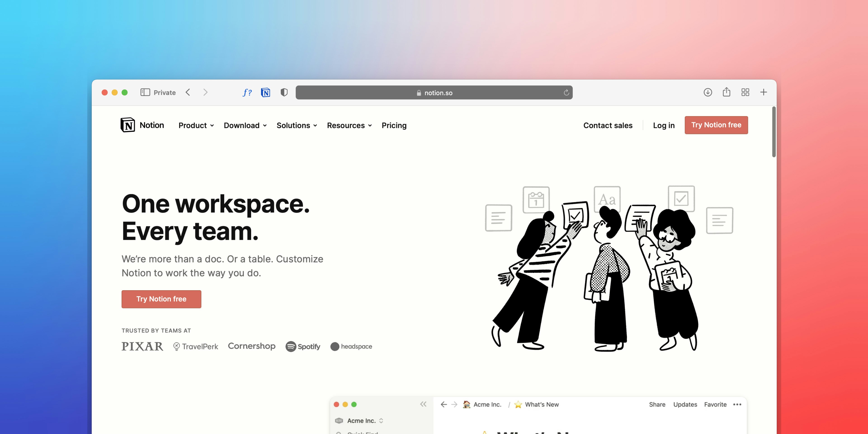Click the Log in link
This screenshot has height=434, width=868.
pyautogui.click(x=663, y=125)
